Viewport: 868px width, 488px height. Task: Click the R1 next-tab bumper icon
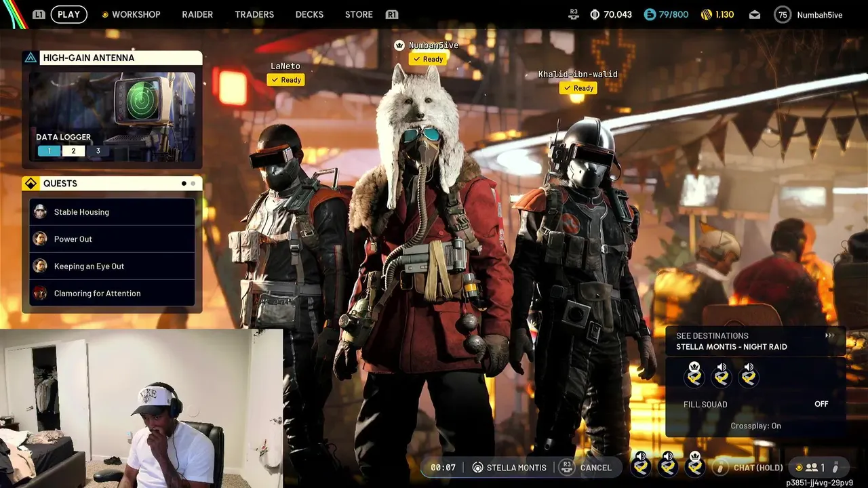391,14
